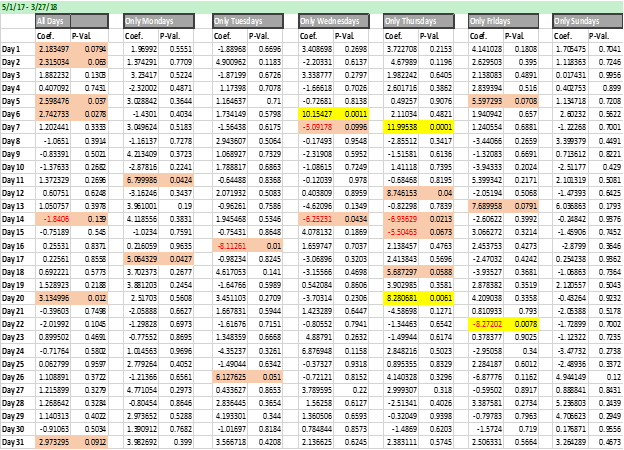Click the Only Thursdays header cell

[419, 21]
